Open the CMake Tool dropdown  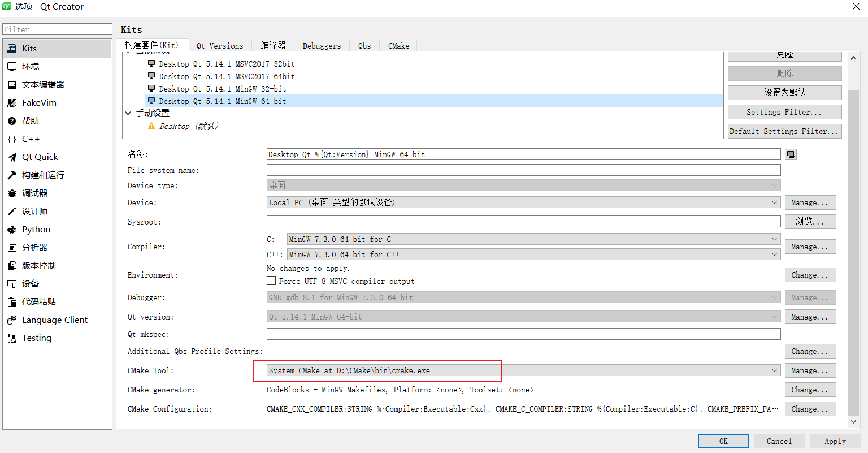pyautogui.click(x=524, y=370)
